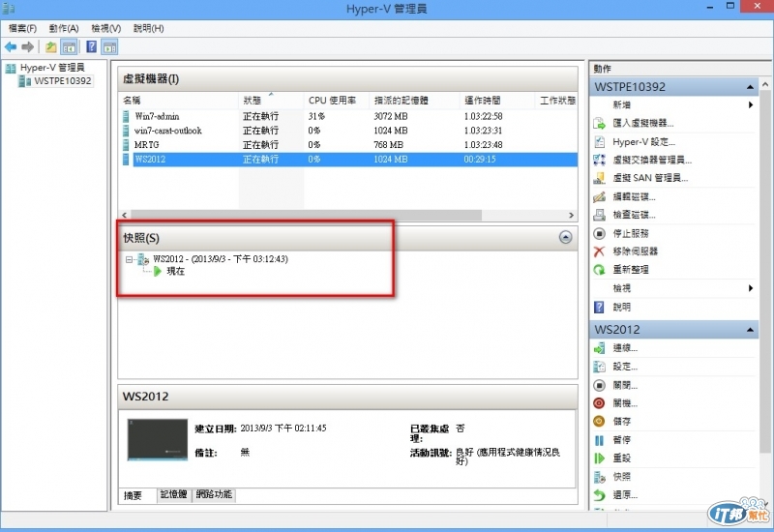Click the orange 儲存 save-state icon

[x=599, y=422]
